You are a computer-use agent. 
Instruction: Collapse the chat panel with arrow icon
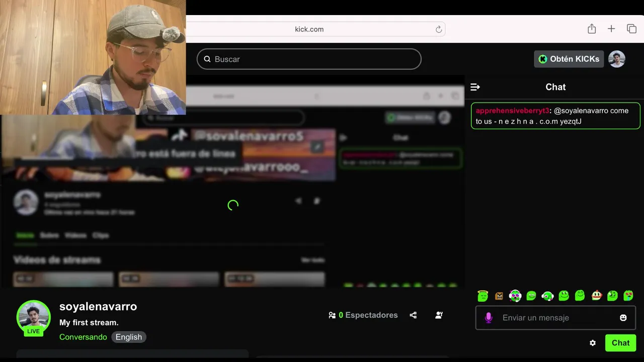coord(475,87)
